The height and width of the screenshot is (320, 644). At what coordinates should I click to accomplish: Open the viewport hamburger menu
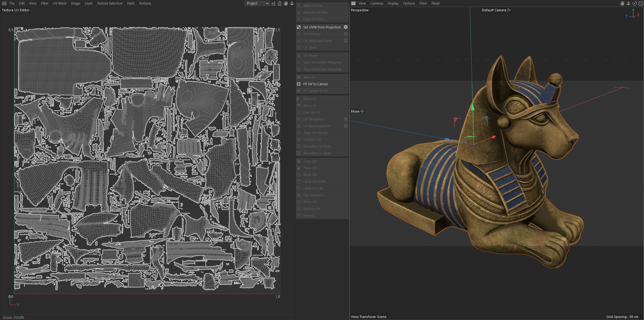pos(353,3)
